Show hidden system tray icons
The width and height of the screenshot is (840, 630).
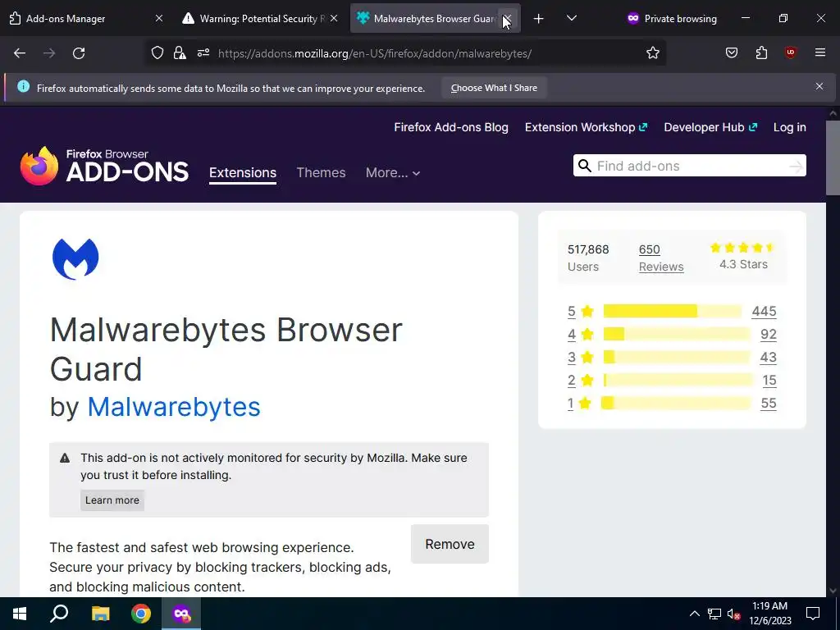pos(694,614)
